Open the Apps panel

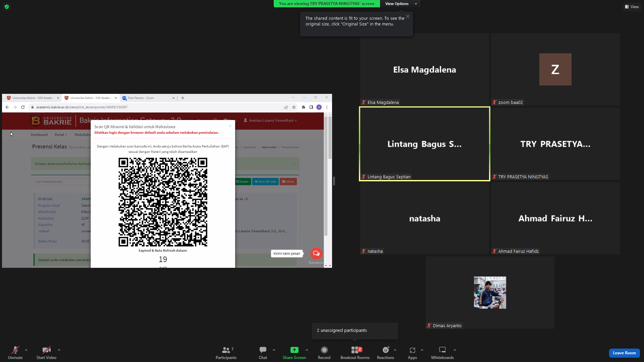413,353
